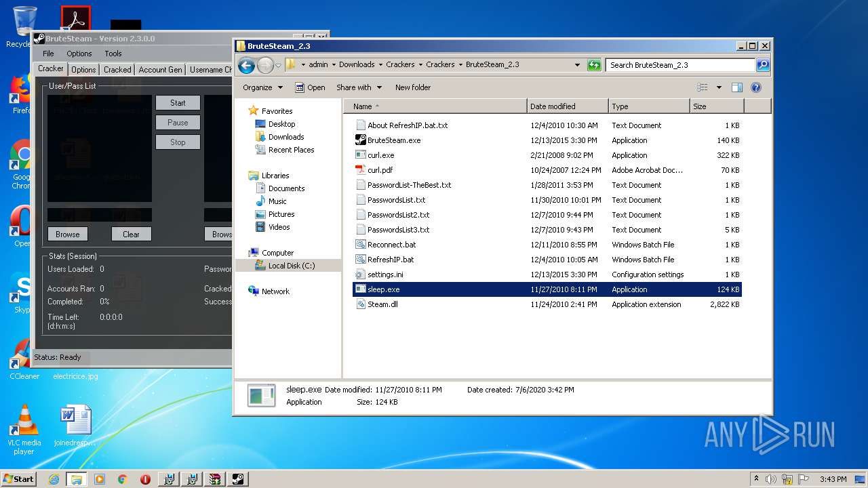This screenshot has width=868, height=488.
Task: Click the Steam icon in taskbar
Action: (x=238, y=479)
